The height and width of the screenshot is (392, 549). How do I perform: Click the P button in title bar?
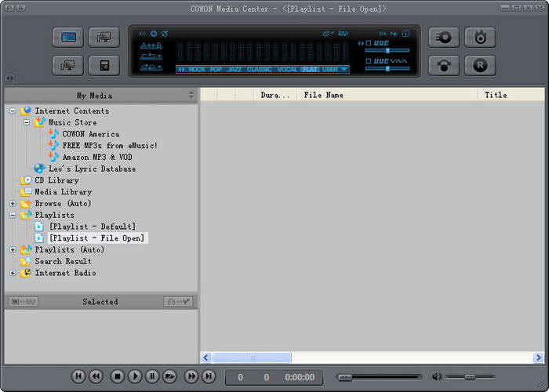click(9, 8)
